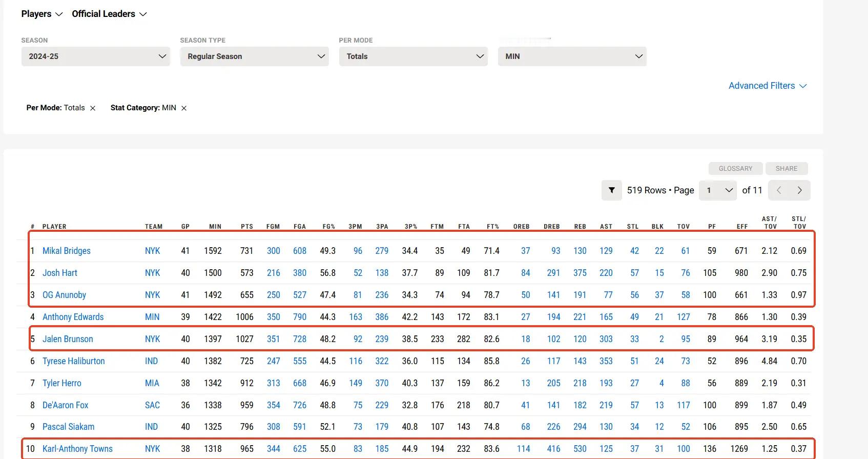The image size is (868, 459).
Task: Click AST value 303 for Jalen Brunson
Action: click(606, 339)
